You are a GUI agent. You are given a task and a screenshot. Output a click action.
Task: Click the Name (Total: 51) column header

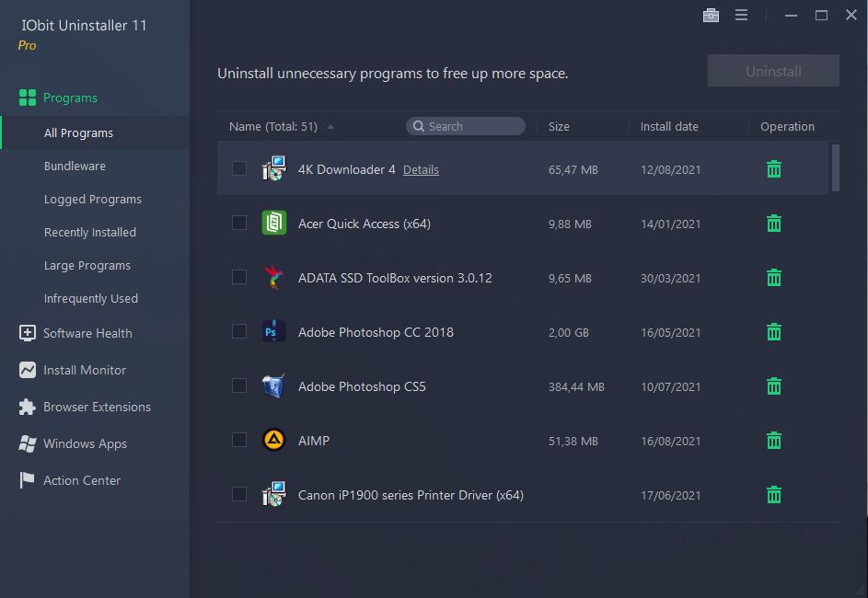[272, 126]
